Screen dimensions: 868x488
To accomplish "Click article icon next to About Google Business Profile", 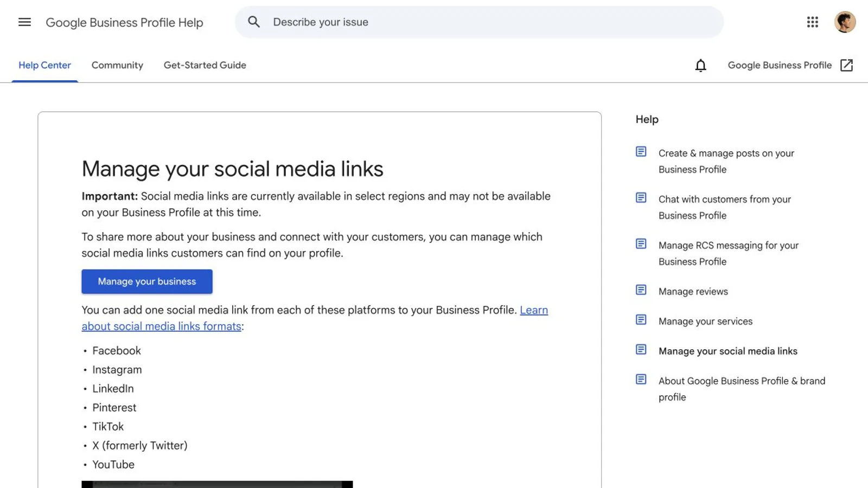I will (x=641, y=380).
